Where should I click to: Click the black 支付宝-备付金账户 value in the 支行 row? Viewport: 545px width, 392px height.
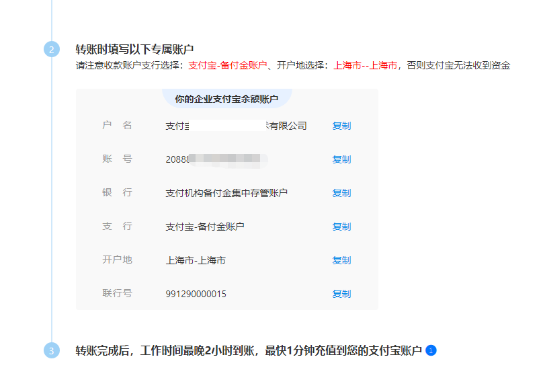(x=205, y=227)
